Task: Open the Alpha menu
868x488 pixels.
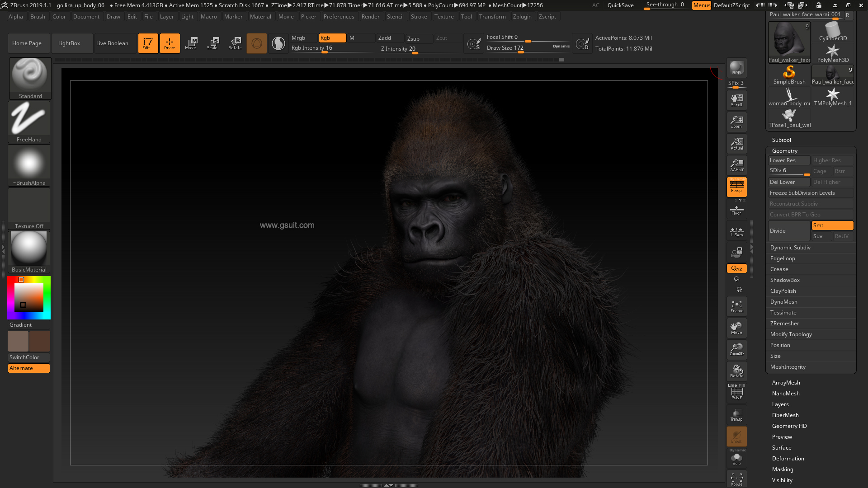Action: [x=16, y=17]
